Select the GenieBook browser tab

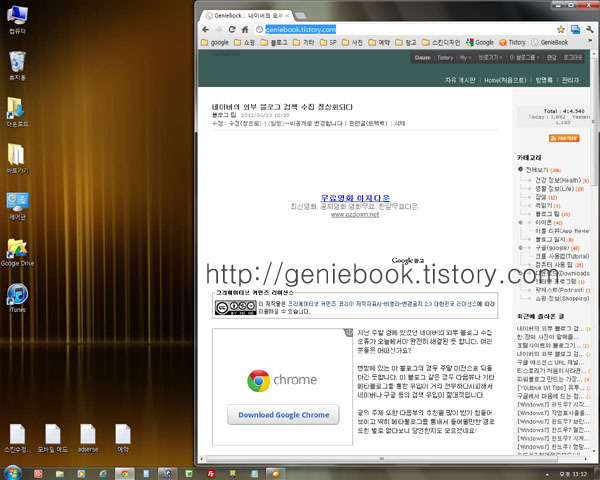(247, 16)
